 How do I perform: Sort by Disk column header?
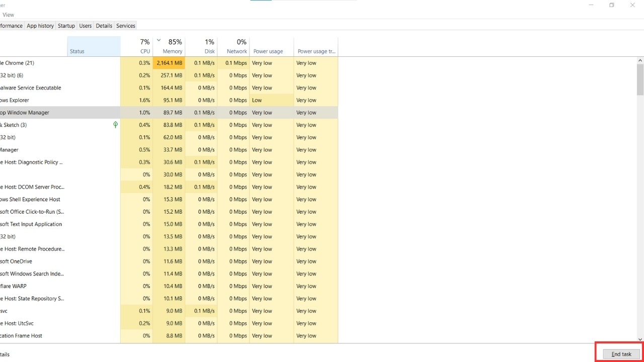pos(201,46)
